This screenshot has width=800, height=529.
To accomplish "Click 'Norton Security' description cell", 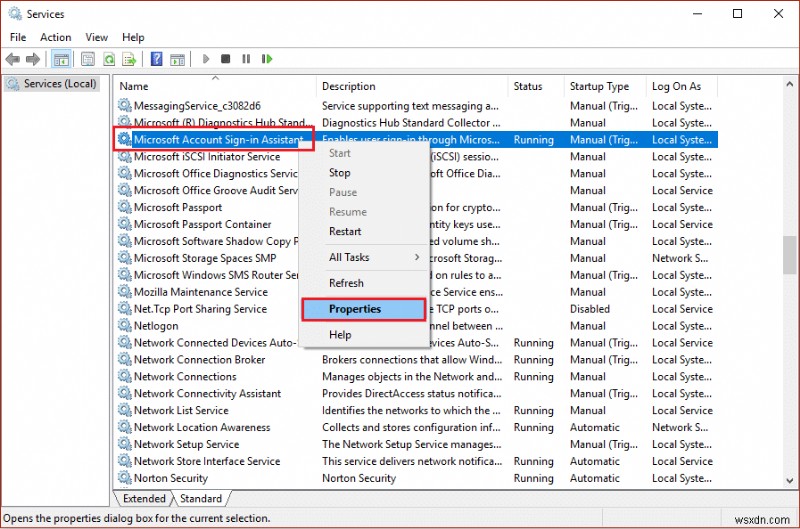I will (x=359, y=478).
